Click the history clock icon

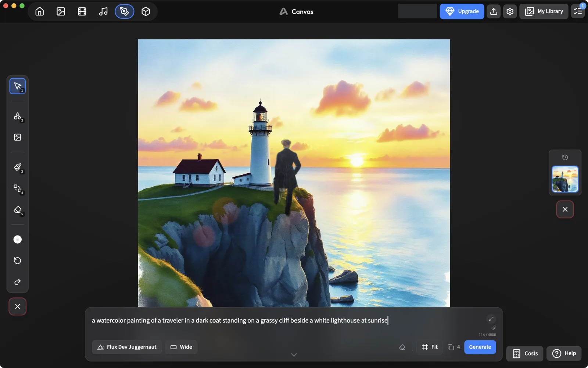click(x=565, y=158)
